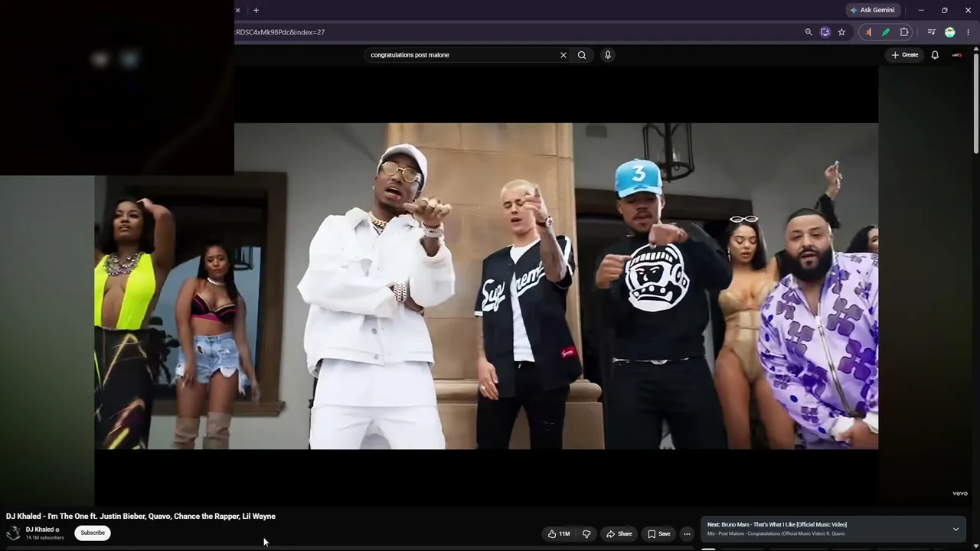Screen dimensions: 980x551
Task: Open DJ Khaled channel avatar
Action: (x=13, y=533)
